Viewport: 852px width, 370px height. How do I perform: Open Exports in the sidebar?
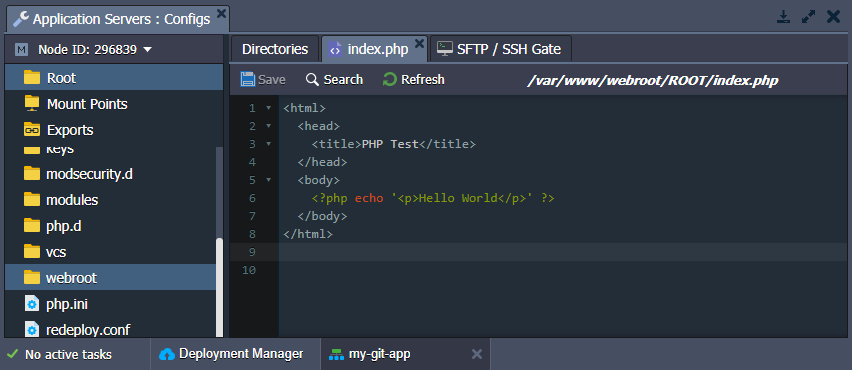point(114,130)
